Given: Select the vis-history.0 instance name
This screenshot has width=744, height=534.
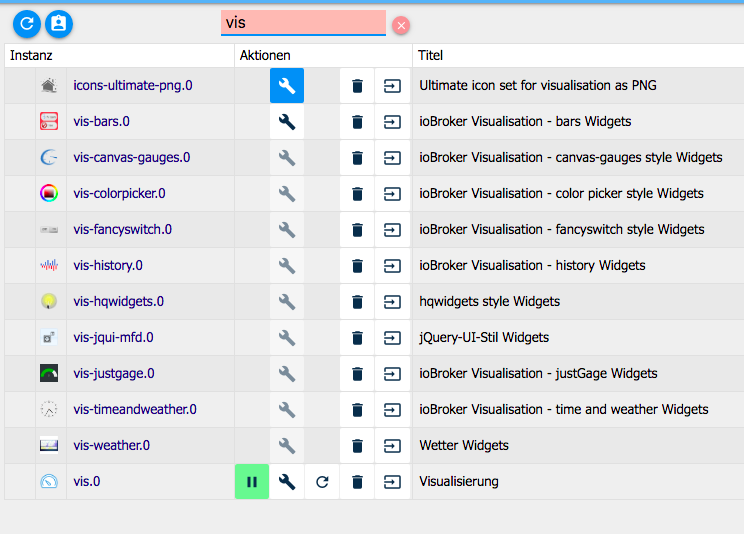Looking at the screenshot, I should [108, 265].
